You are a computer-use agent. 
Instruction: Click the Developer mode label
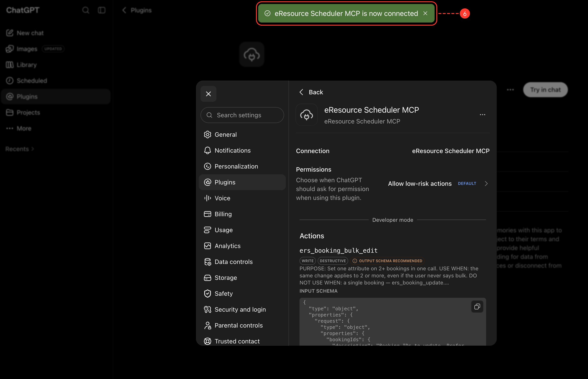[x=393, y=220]
